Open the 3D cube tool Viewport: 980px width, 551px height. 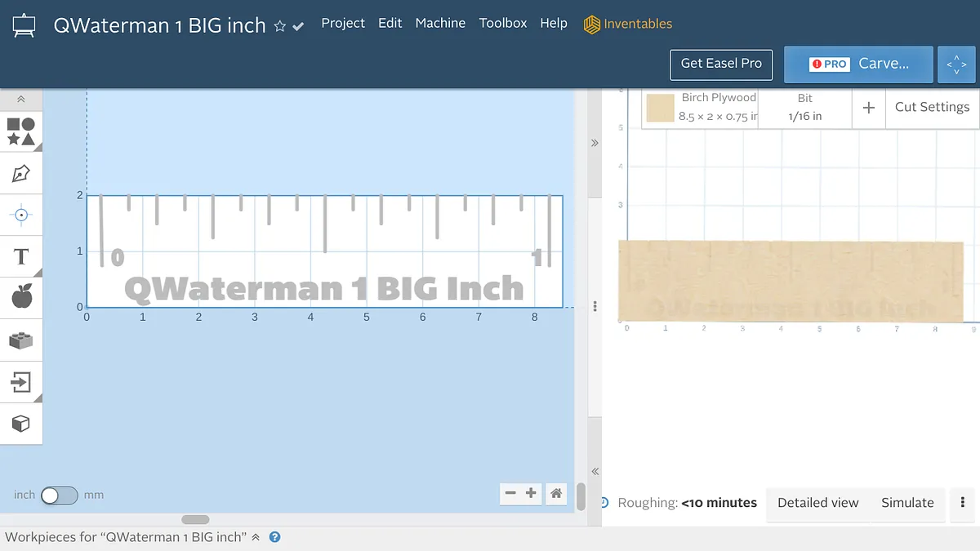click(20, 424)
